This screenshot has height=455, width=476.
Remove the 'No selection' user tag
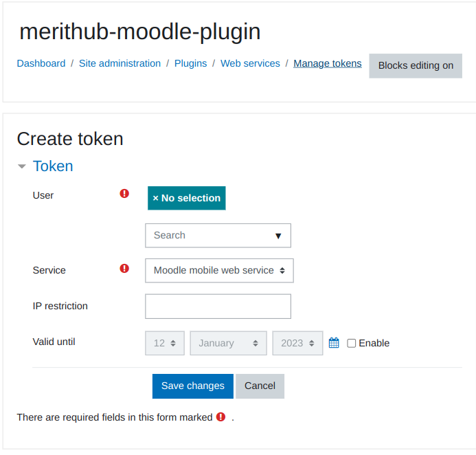(x=186, y=198)
